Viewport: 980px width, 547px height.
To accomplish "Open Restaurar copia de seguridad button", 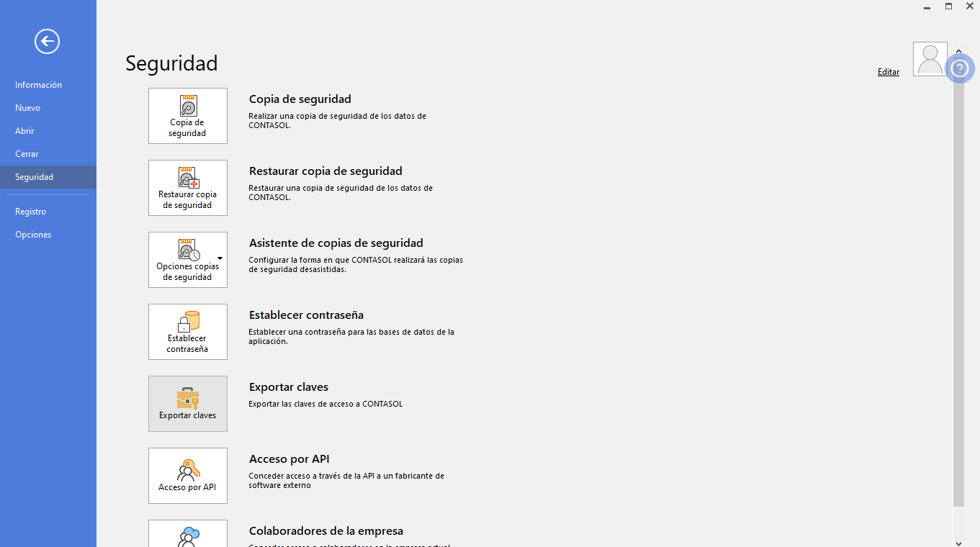I will coord(188,188).
